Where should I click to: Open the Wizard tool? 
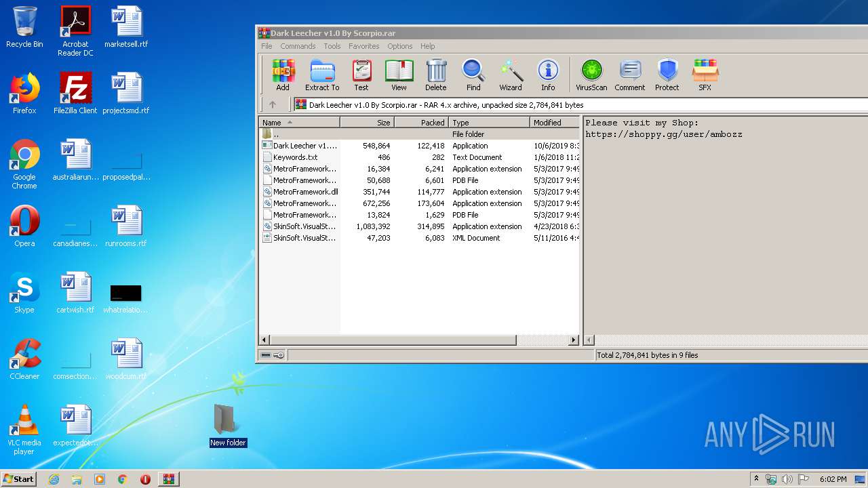pos(511,75)
